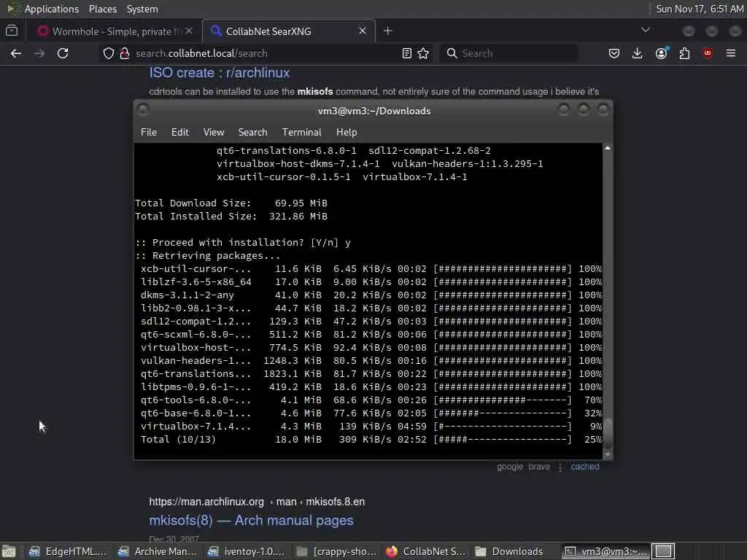The height and width of the screenshot is (560, 747).
Task: Bookmark this page with the star icon
Action: click(x=423, y=53)
